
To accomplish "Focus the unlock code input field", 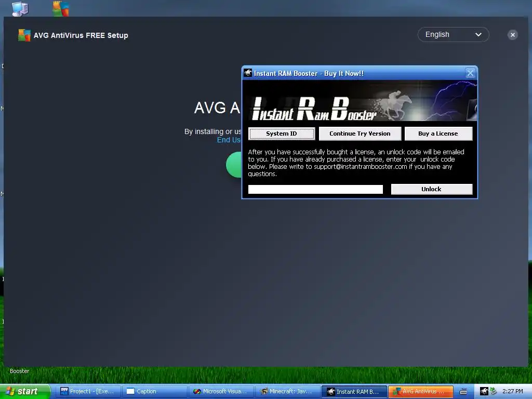I will point(315,189).
